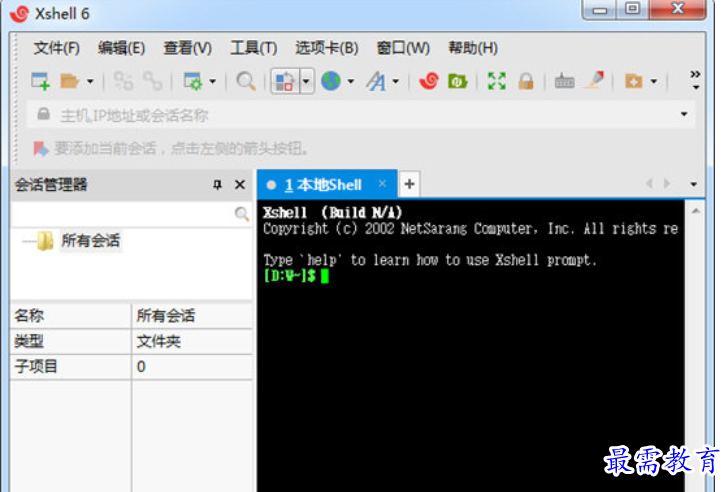
Task: Click the 子项目 value 0 cell
Action: click(x=192, y=367)
